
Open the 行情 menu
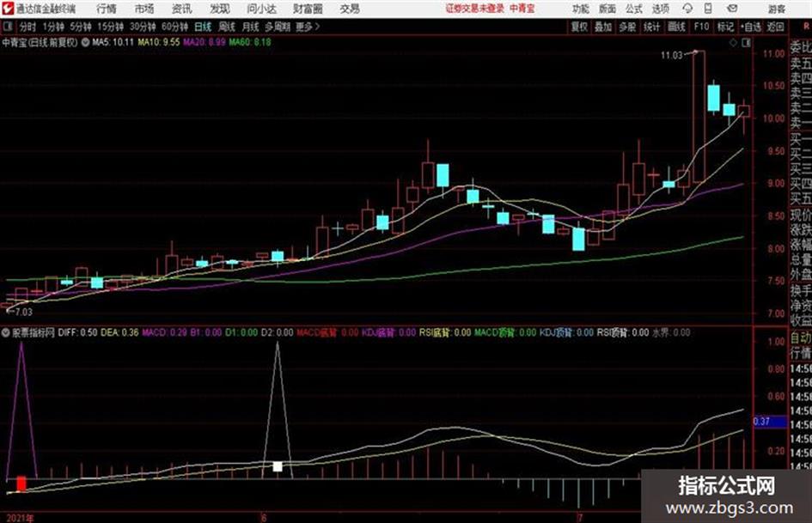point(107,9)
